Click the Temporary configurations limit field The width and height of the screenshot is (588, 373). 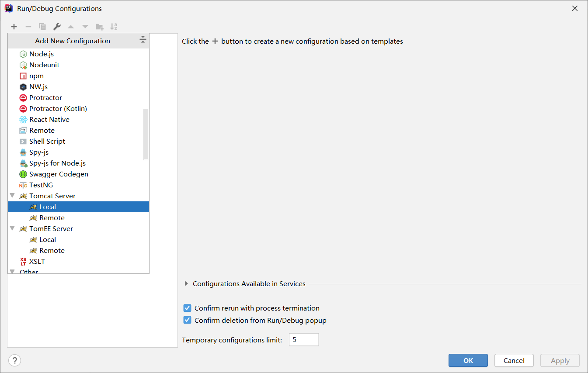pyautogui.click(x=304, y=339)
